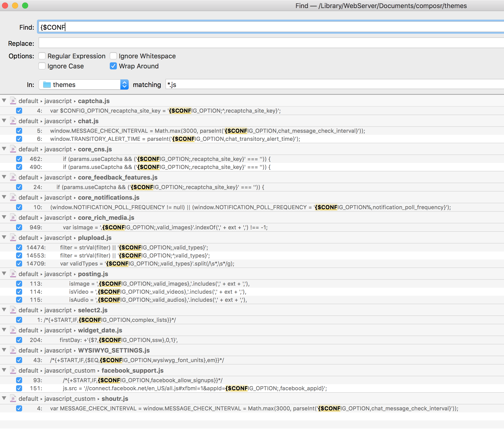Open the themes folder dropdown

point(124,85)
